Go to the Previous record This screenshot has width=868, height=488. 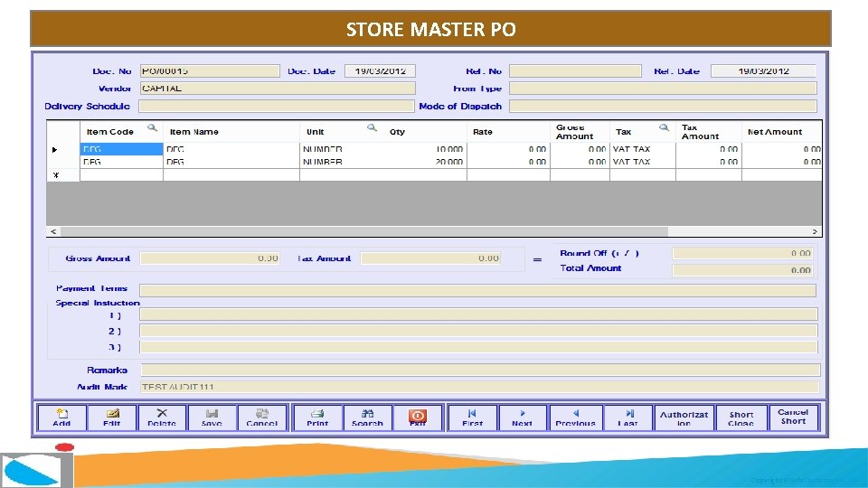576,418
